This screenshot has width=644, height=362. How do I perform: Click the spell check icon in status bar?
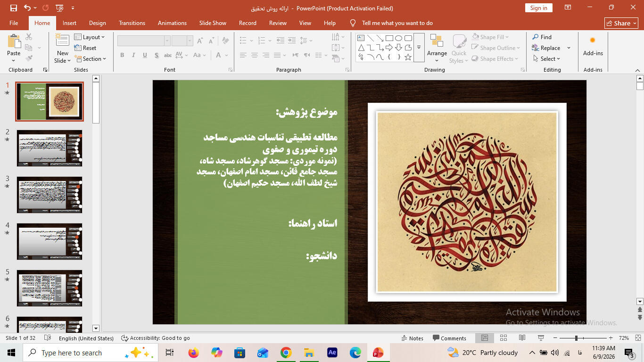click(x=47, y=338)
